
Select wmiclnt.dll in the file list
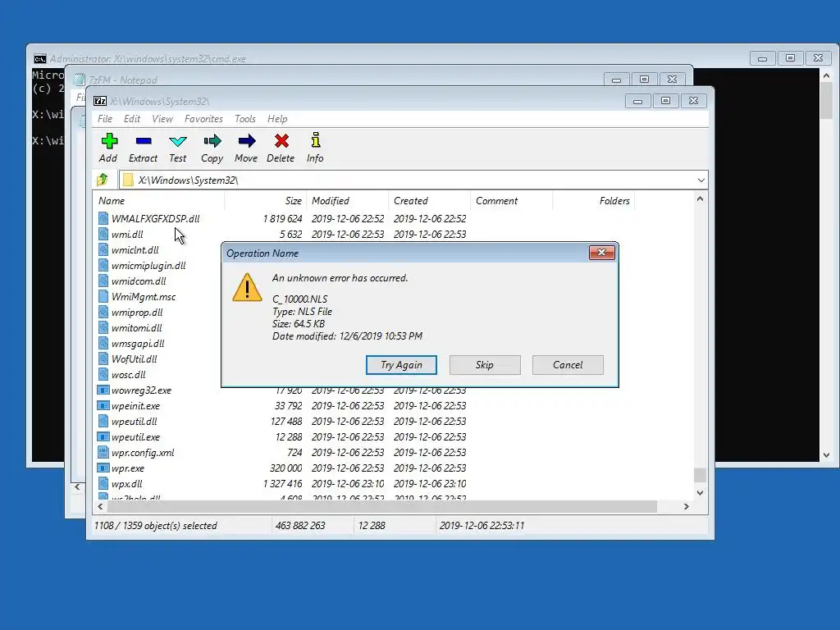[135, 249]
